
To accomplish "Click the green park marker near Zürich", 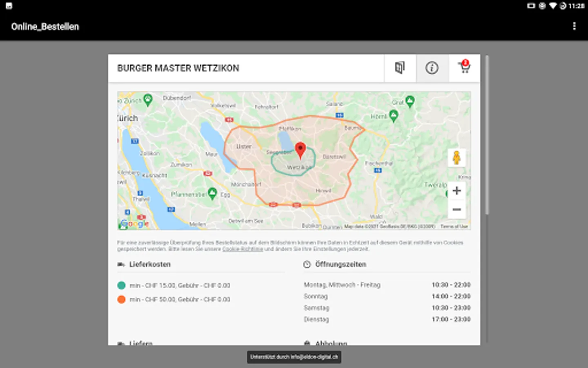I will (148, 99).
